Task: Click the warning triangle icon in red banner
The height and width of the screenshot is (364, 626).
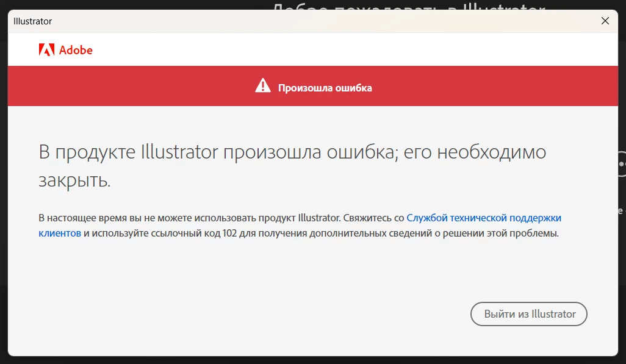Action: click(263, 86)
